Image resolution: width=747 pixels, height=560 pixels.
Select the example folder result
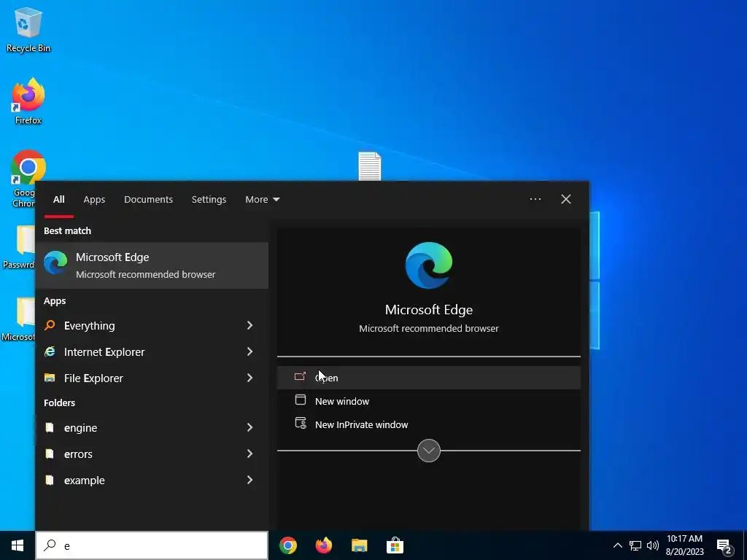(x=152, y=480)
